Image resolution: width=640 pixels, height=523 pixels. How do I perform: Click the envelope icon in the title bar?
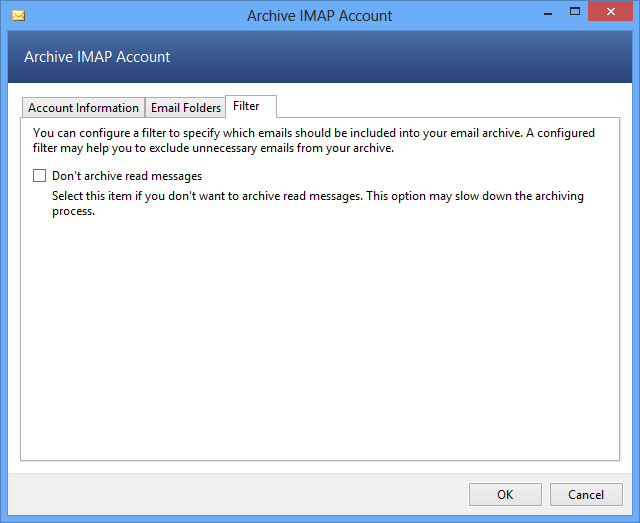(x=18, y=16)
